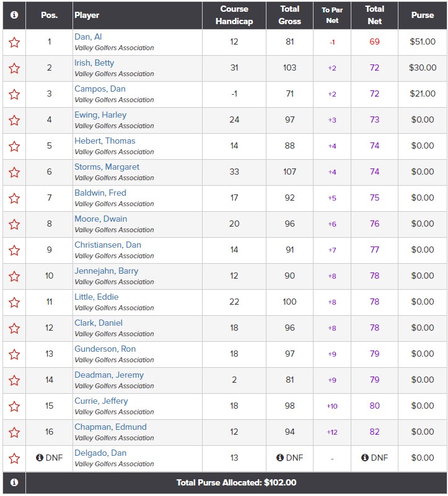The image size is (448, 496).
Task: Click the info icon in the Total Purse footer
Action: point(14,482)
